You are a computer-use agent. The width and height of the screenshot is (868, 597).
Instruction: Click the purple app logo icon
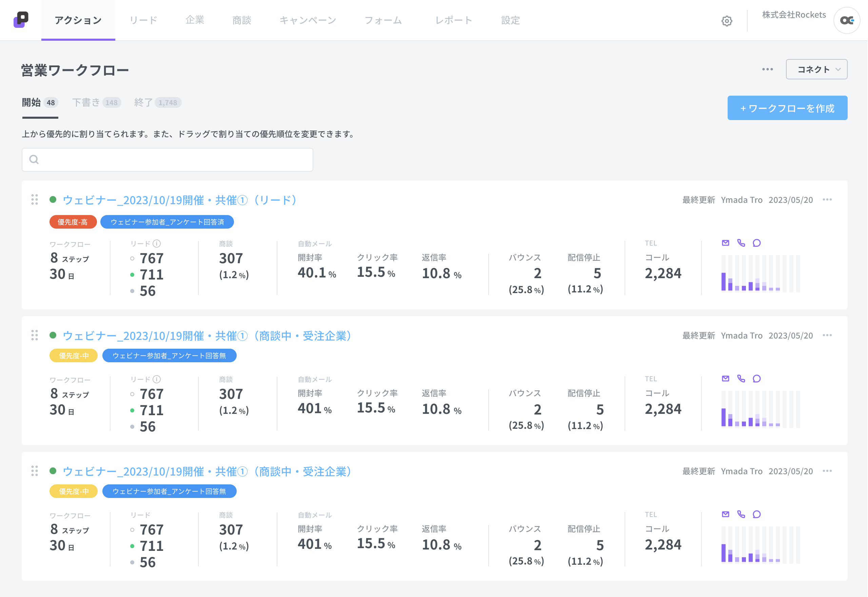tap(21, 20)
